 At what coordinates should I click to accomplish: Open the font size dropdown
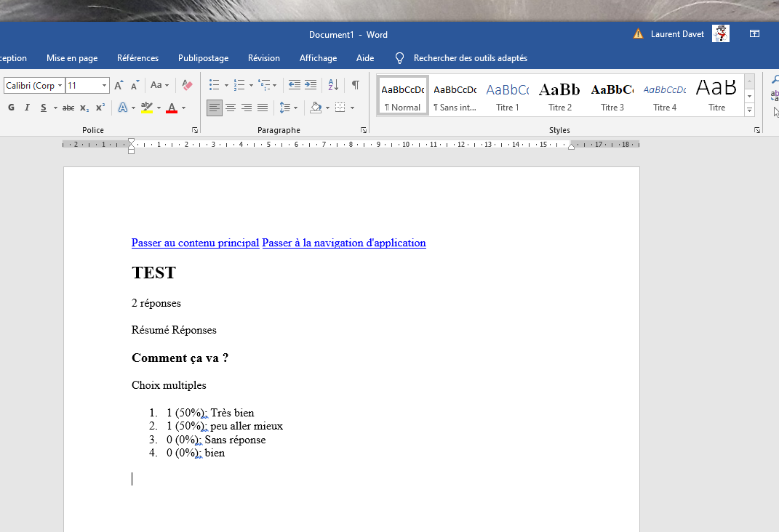click(x=104, y=85)
